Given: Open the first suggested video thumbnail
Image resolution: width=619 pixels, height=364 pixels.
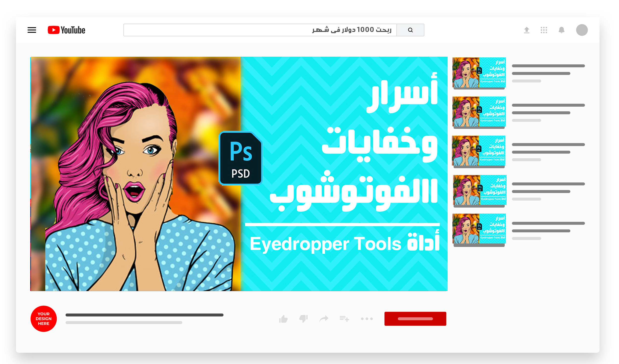Looking at the screenshot, I should pyautogui.click(x=479, y=72).
